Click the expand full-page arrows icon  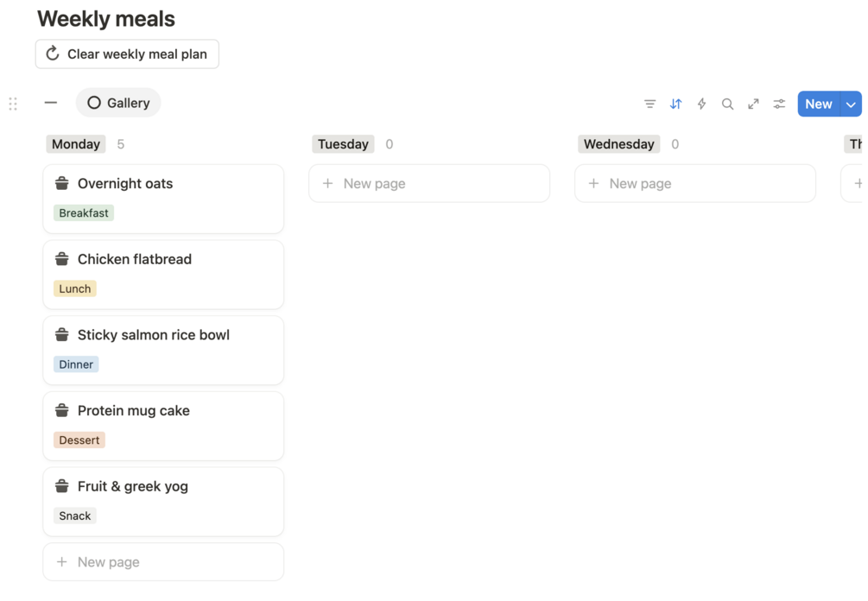(x=754, y=104)
